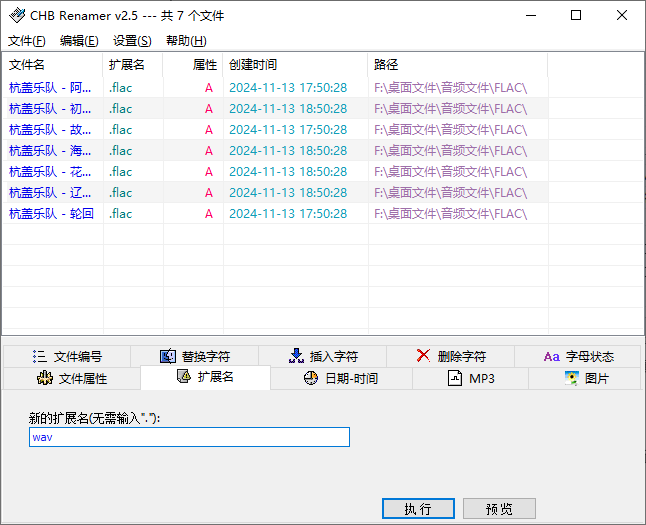Open the 设置(S) menu
646x525 pixels.
pyautogui.click(x=132, y=41)
